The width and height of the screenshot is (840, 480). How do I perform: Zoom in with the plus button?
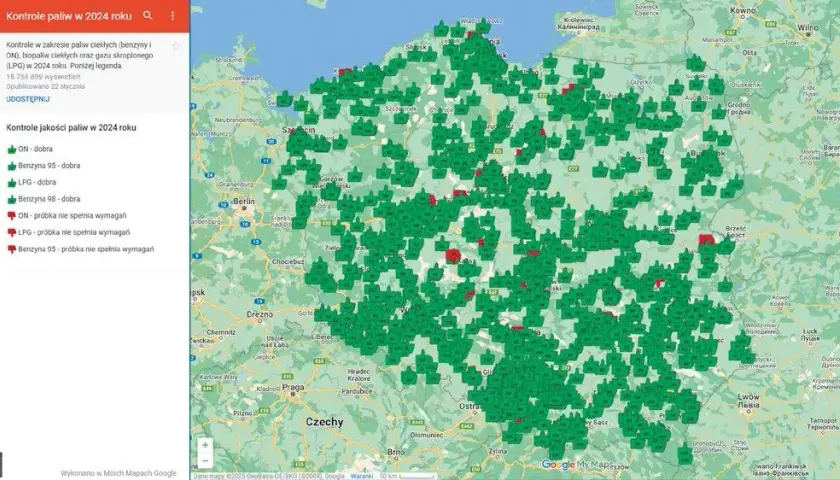[x=205, y=445]
